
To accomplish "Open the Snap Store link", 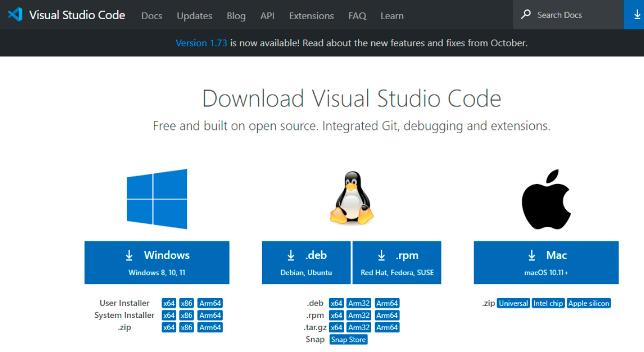I will click(349, 340).
